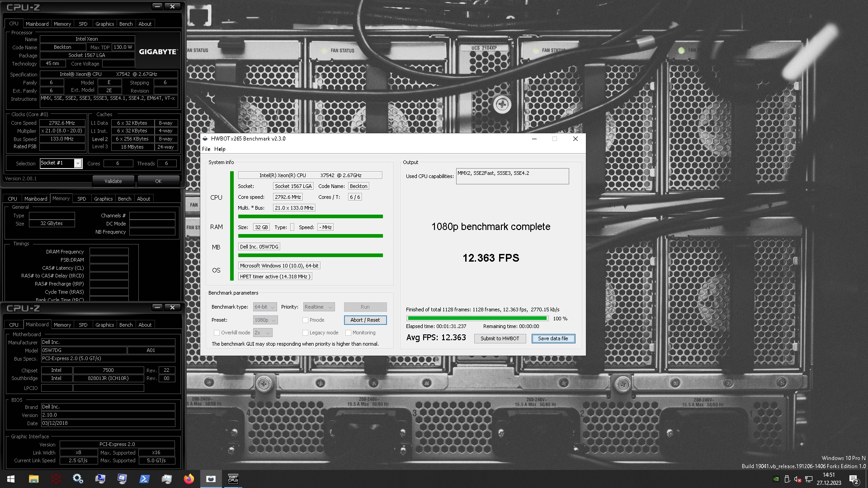Open the gears settings app on taskbar

(78, 479)
